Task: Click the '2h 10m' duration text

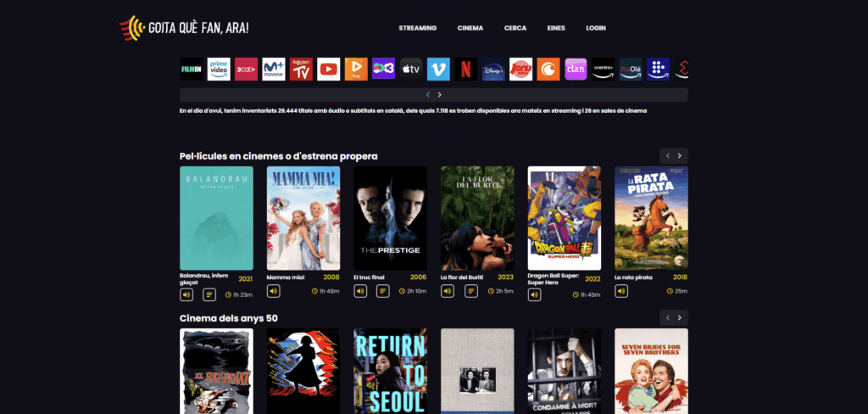Action: [x=417, y=291]
